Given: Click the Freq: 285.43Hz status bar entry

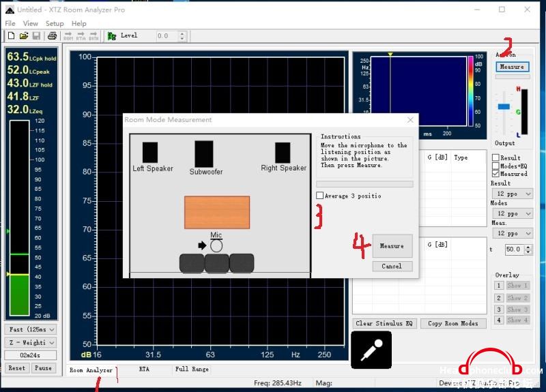Looking at the screenshot, I should point(278,383).
